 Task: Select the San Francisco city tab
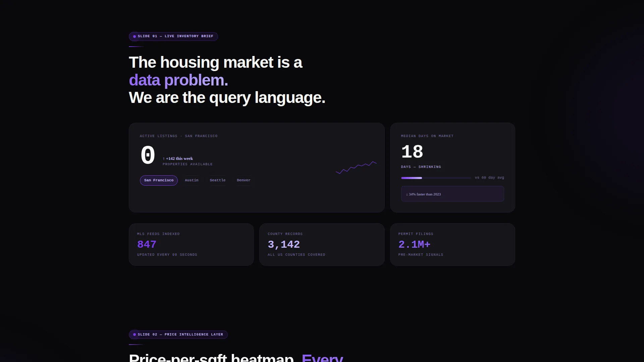(159, 180)
